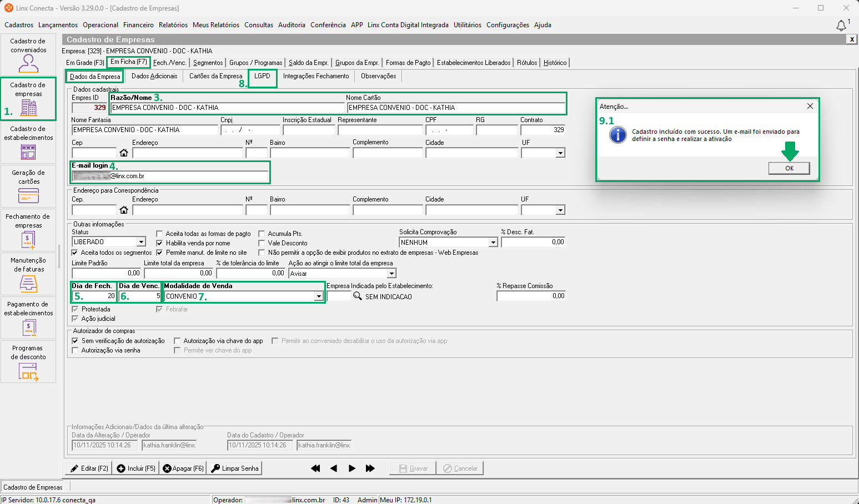Click the house icon beside the first Cep field
This screenshot has width=859, height=504.
(x=124, y=153)
